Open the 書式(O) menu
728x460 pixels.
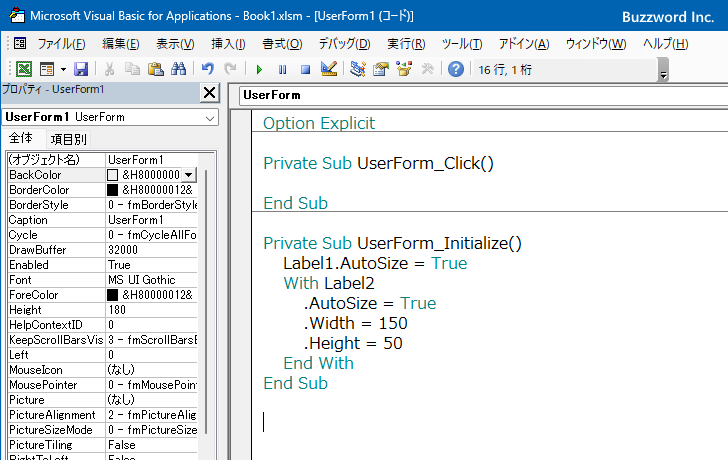coord(282,44)
